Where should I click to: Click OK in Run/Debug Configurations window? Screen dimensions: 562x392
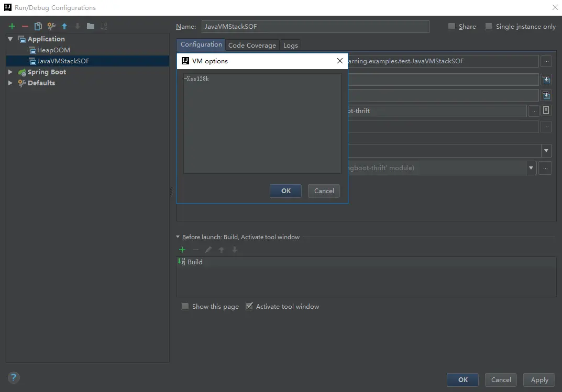pos(462,380)
